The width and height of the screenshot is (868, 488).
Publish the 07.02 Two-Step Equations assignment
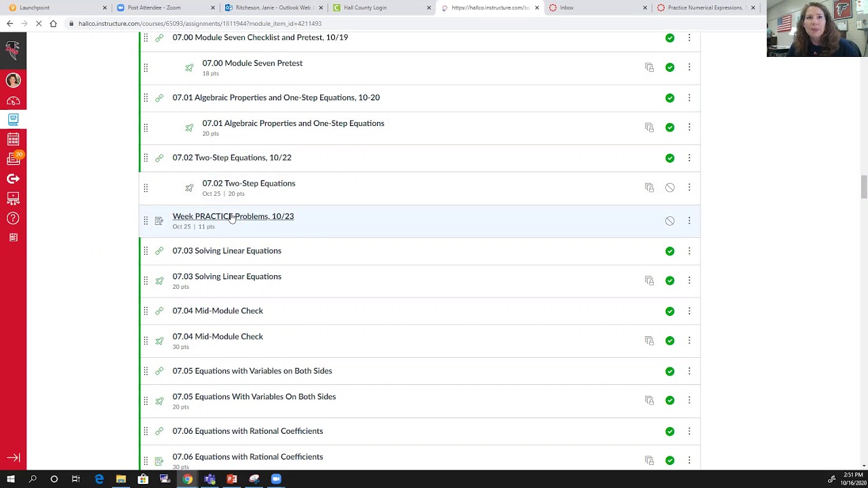pyautogui.click(x=669, y=188)
